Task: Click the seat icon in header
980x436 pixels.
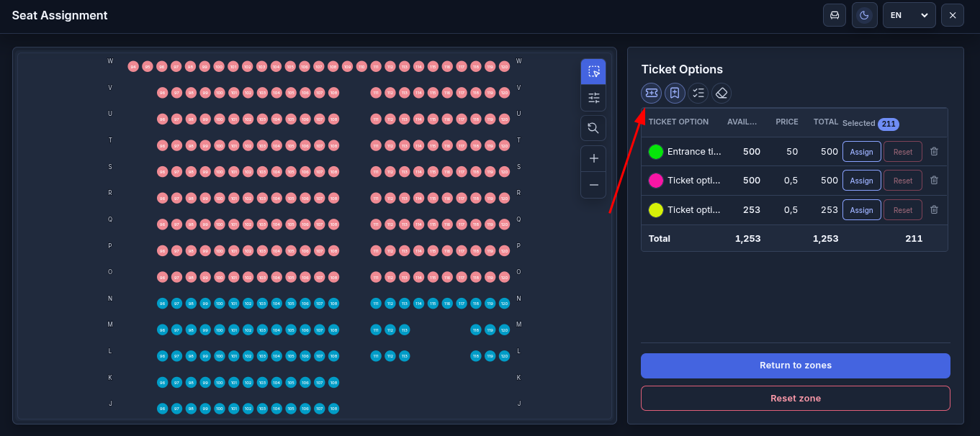Action: coord(835,15)
